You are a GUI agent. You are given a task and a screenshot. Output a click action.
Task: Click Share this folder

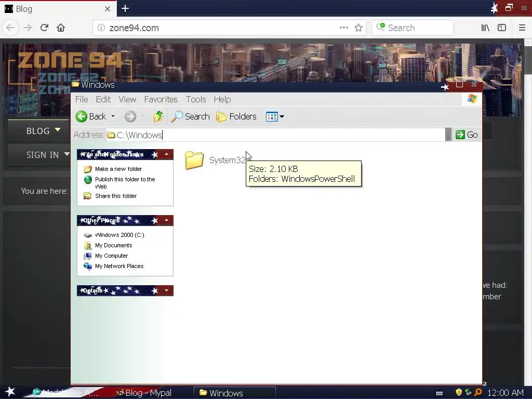tap(116, 196)
